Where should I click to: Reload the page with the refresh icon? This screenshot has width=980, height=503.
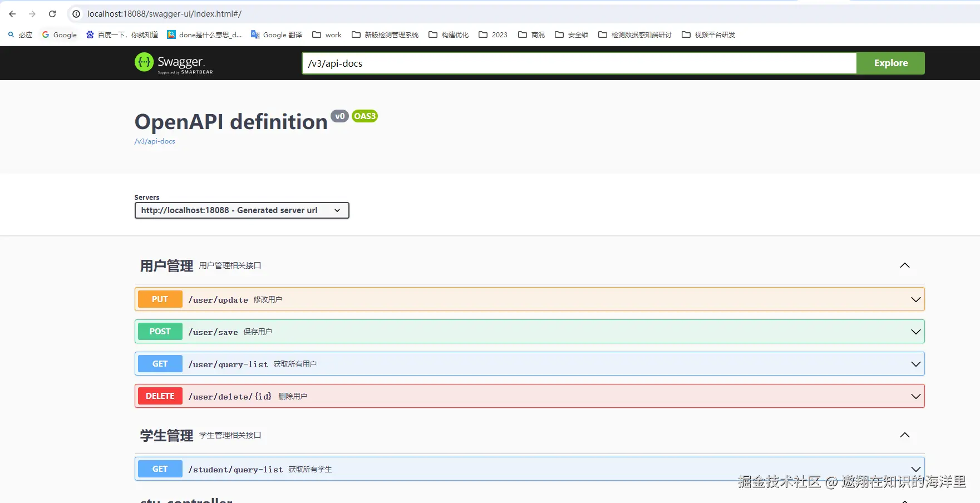(x=52, y=14)
